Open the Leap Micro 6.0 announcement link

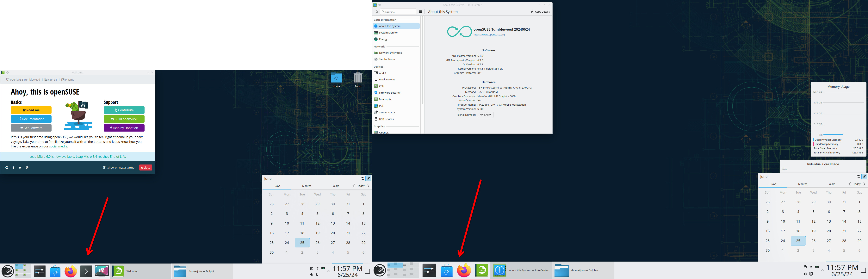77,157
